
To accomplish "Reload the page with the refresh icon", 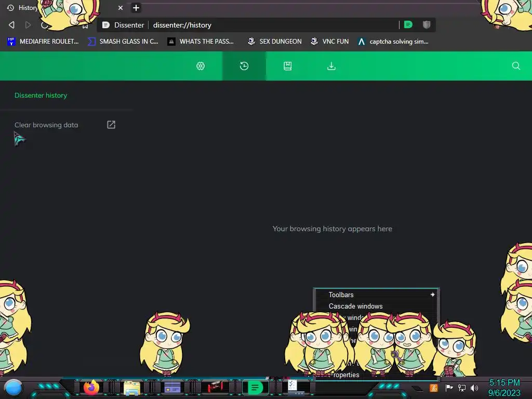I will [45, 25].
